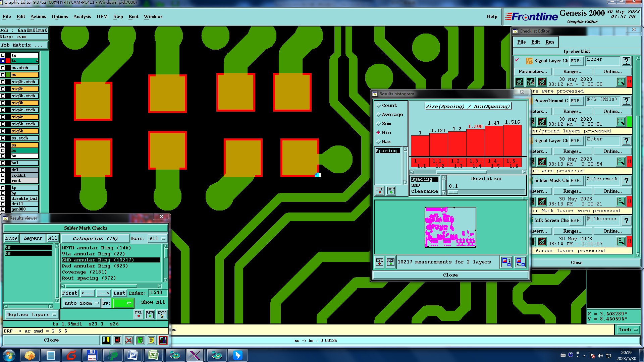This screenshot has width=644, height=362.
Task: Click Close button in Results histogram
Action: pos(450,275)
